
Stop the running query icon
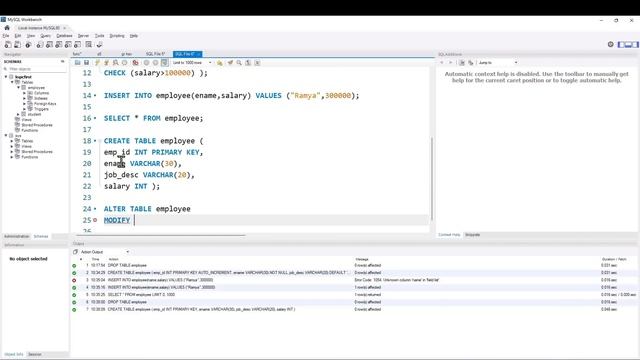[x=125, y=63]
